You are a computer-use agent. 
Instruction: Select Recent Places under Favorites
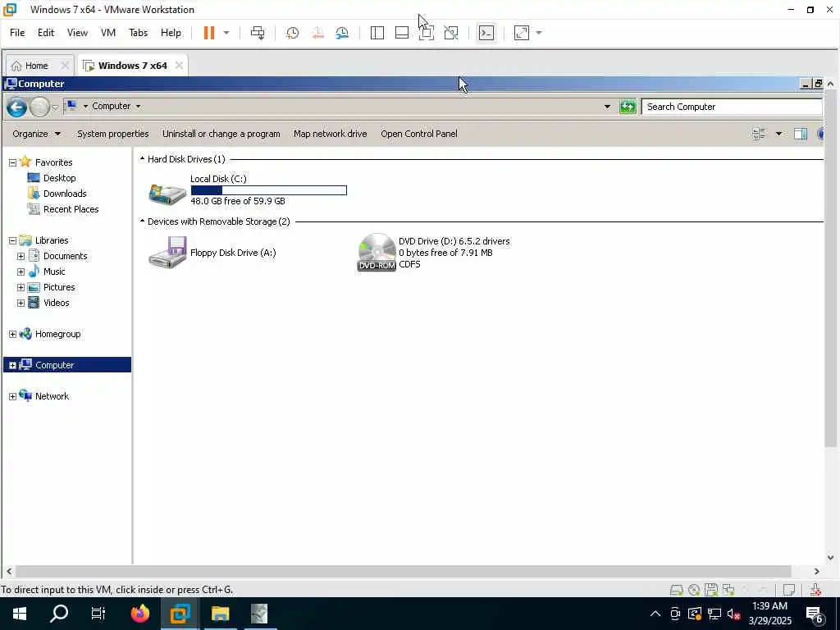[x=71, y=209]
